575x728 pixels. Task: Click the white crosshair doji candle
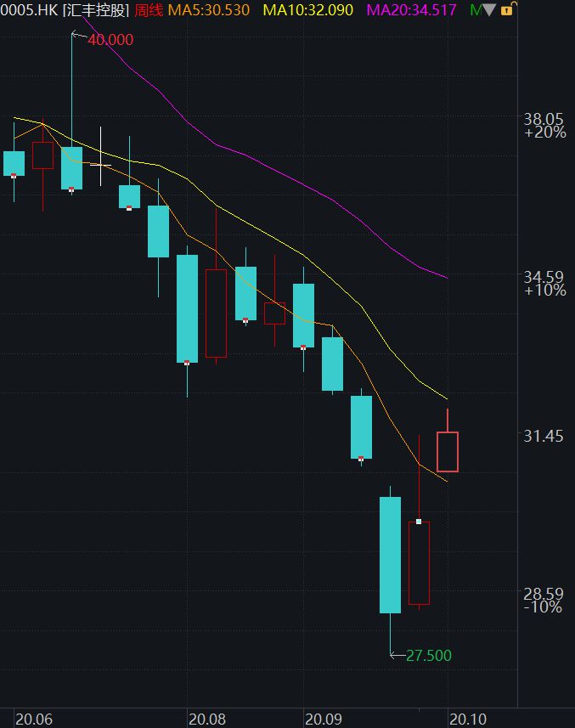101,164
